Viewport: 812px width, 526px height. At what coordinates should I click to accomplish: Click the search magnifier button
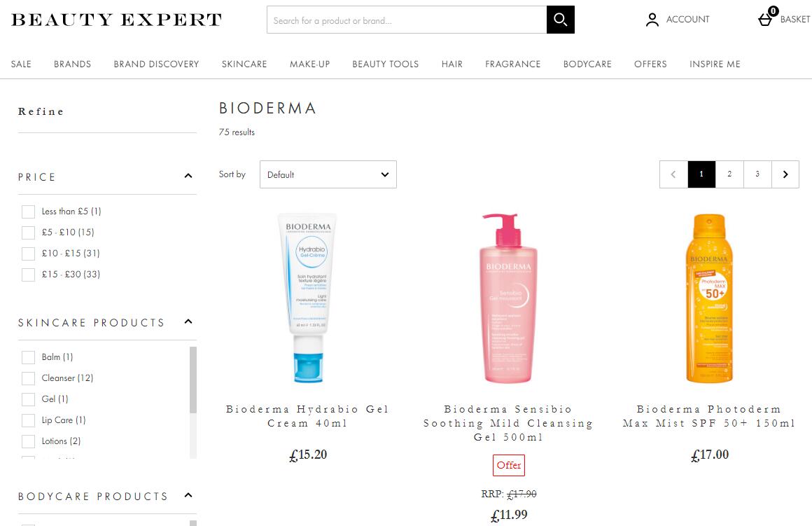(560, 20)
